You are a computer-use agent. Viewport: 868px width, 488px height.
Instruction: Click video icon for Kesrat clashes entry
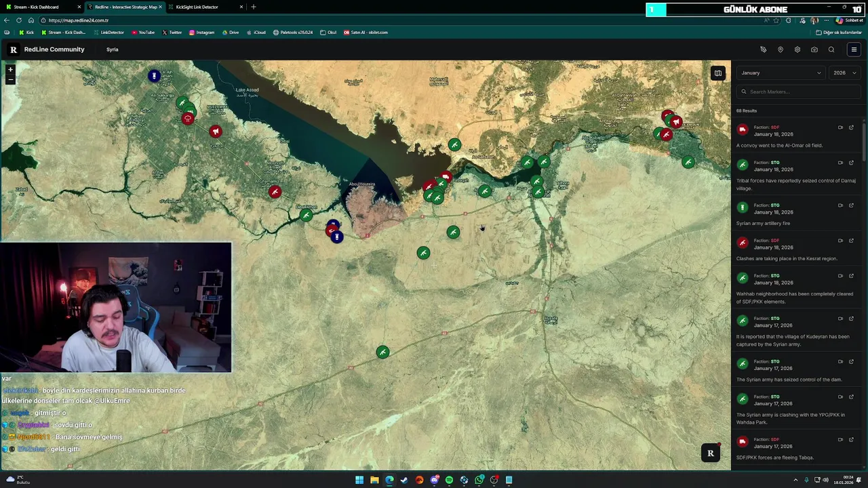pyautogui.click(x=840, y=241)
